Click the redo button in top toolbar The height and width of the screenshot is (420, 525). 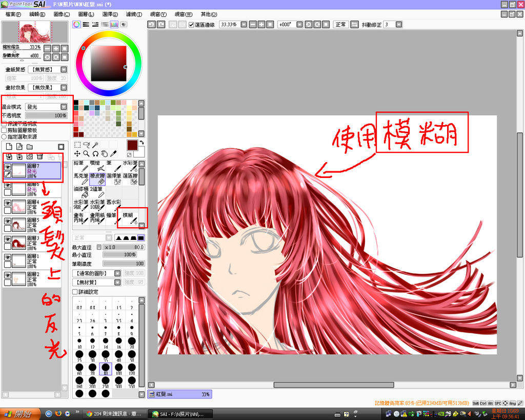[161, 25]
